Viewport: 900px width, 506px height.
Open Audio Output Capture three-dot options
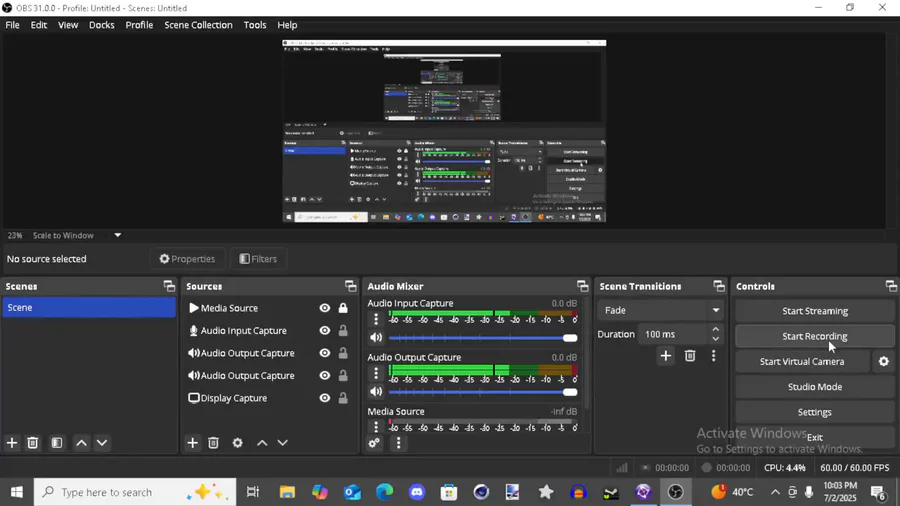pos(376,373)
